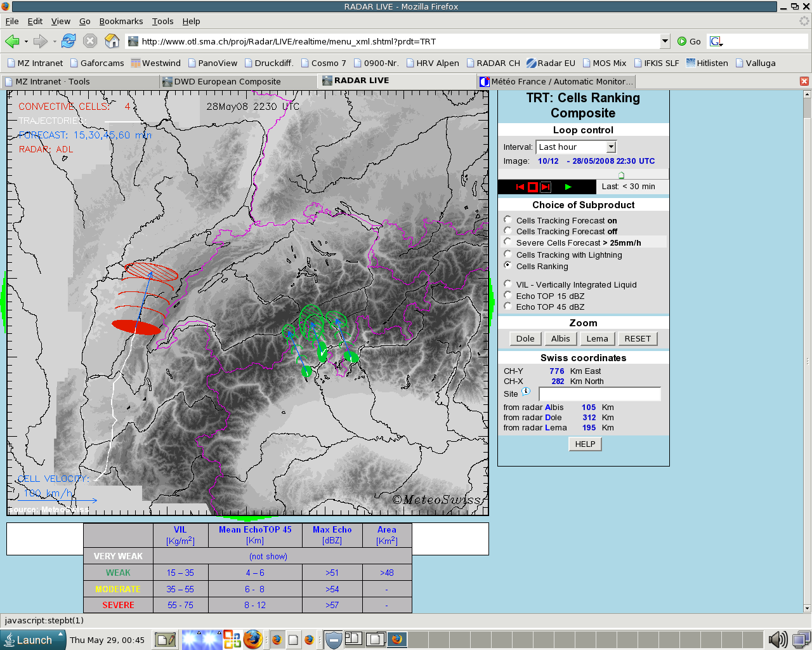
Task: Step to the previous radar image
Action: coord(520,187)
